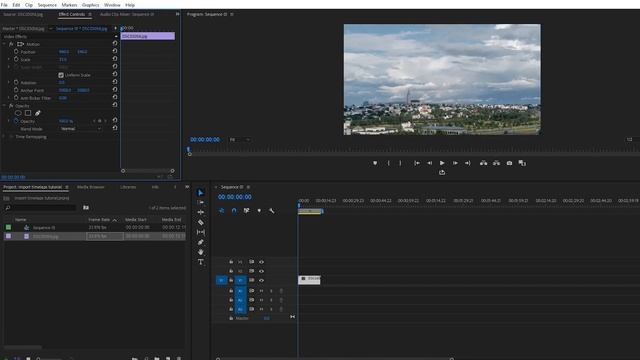Click the Comparison View button
640x360 pixels.
(x=522, y=163)
